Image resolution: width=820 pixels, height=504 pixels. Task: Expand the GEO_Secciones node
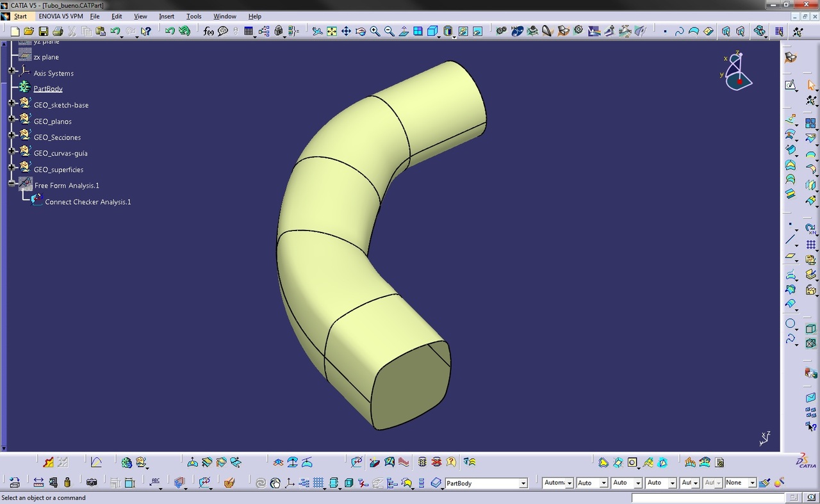point(12,135)
